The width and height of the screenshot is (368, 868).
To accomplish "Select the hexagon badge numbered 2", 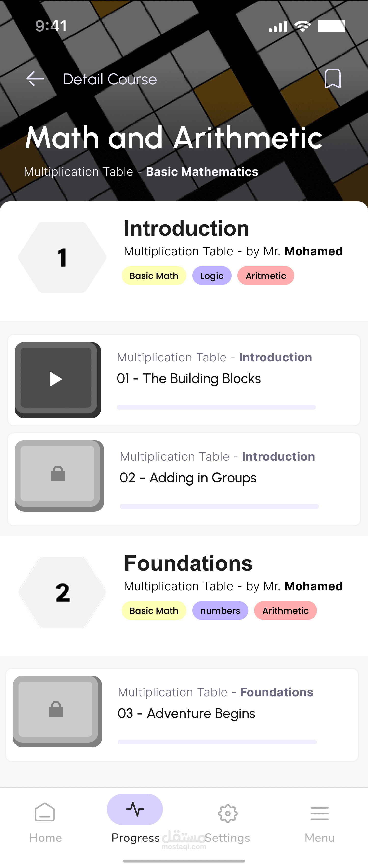I will [62, 592].
